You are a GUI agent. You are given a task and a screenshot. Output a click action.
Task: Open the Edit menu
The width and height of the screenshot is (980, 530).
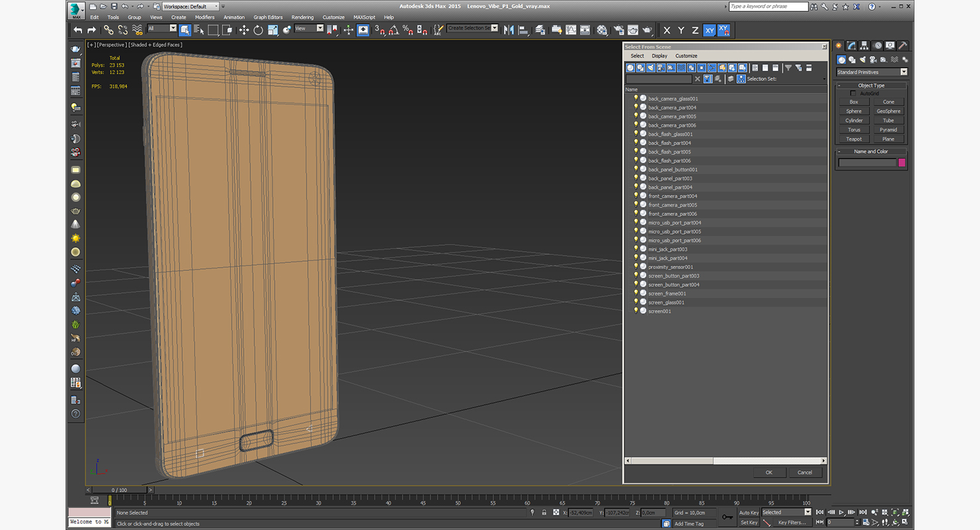95,17
